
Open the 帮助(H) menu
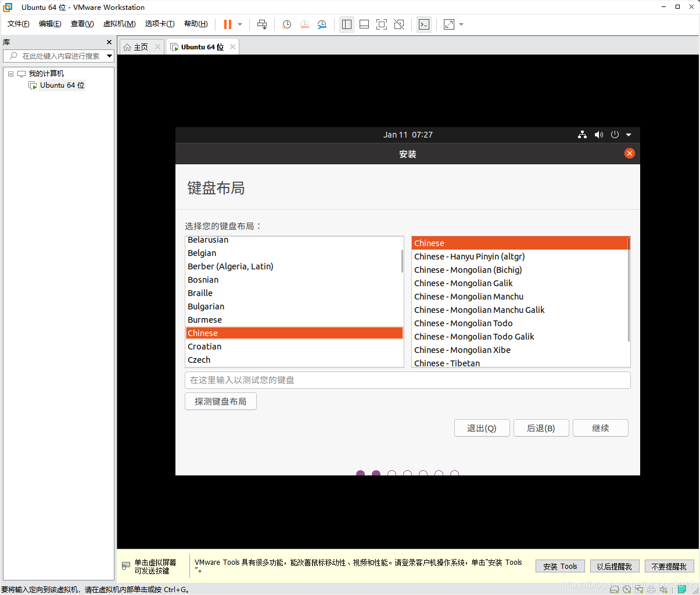point(196,24)
